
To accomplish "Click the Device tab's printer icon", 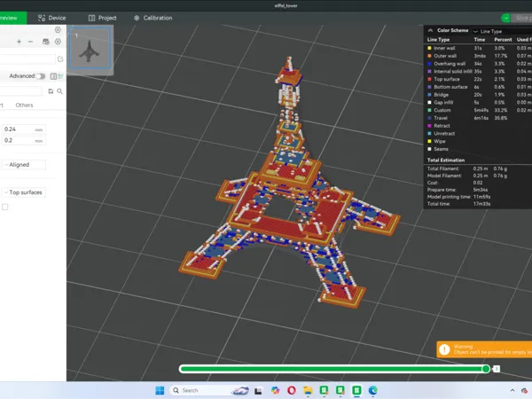I will click(x=42, y=18).
